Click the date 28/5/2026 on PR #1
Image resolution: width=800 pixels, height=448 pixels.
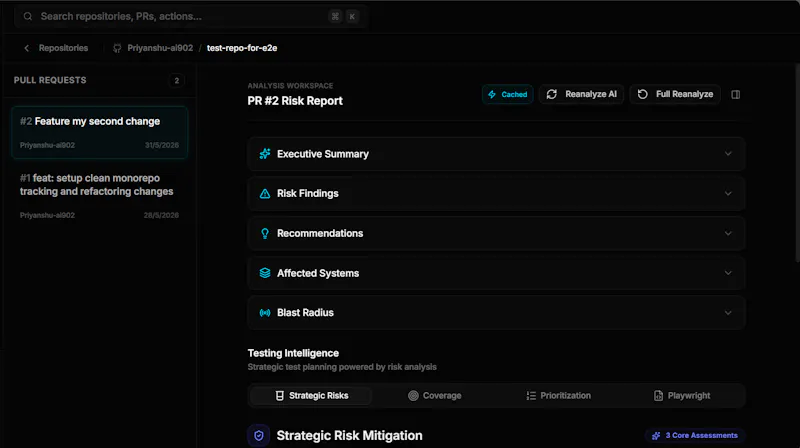point(161,215)
